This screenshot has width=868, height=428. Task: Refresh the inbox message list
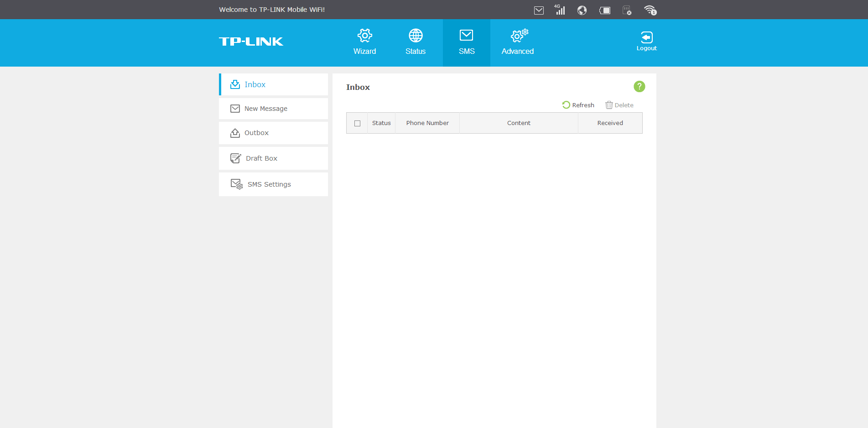coord(578,105)
